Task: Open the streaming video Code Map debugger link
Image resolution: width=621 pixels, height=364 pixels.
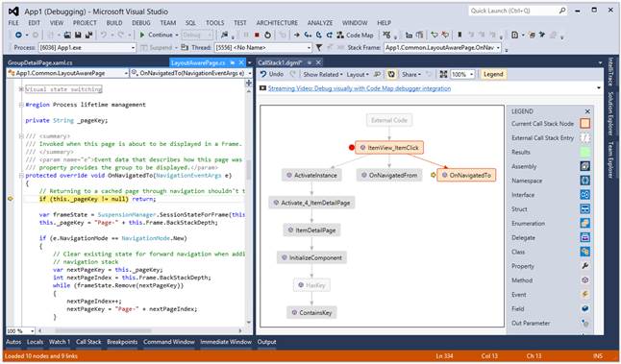Action: (x=360, y=88)
